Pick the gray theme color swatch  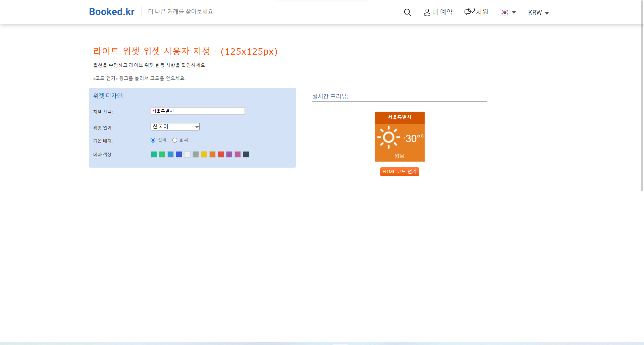[196, 154]
